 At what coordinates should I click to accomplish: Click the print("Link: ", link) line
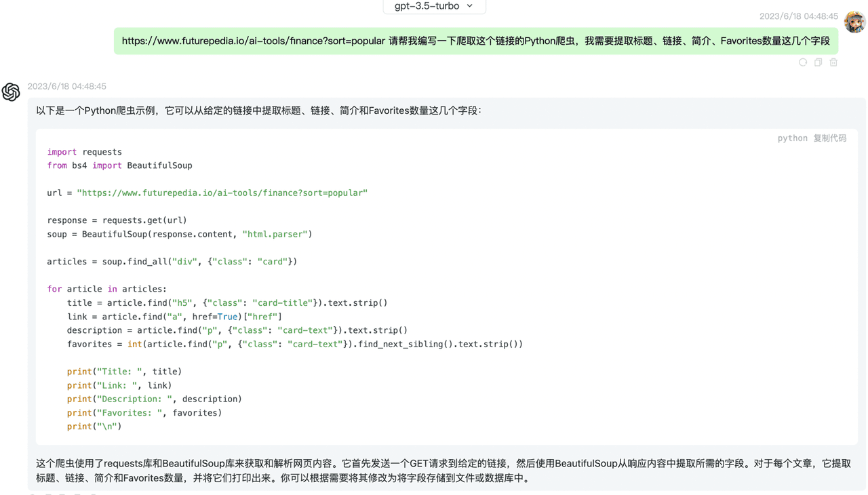point(119,385)
